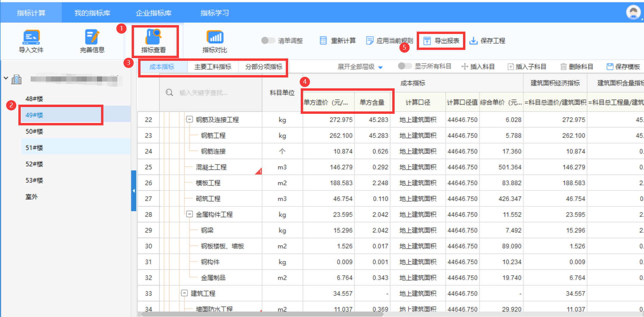Click the 钢梁 row name
Image resolution: width=644 pixels, height=317 pixels.
(207, 230)
